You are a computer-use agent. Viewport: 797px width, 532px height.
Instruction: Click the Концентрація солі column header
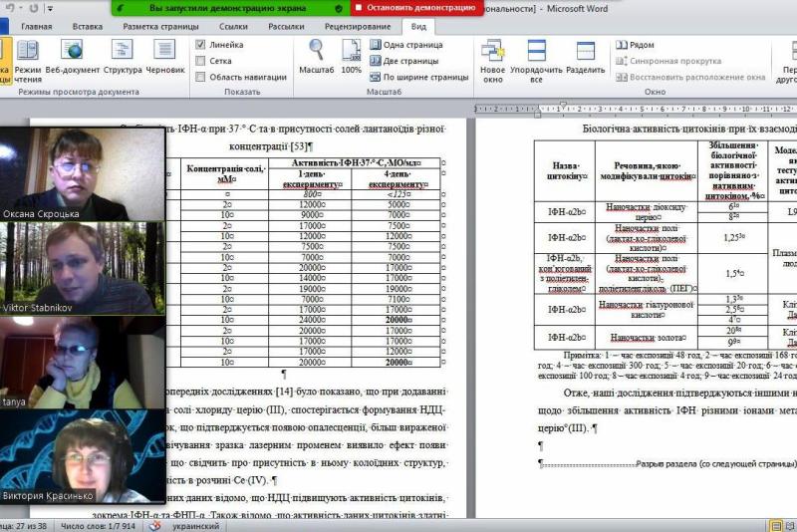tap(225, 173)
